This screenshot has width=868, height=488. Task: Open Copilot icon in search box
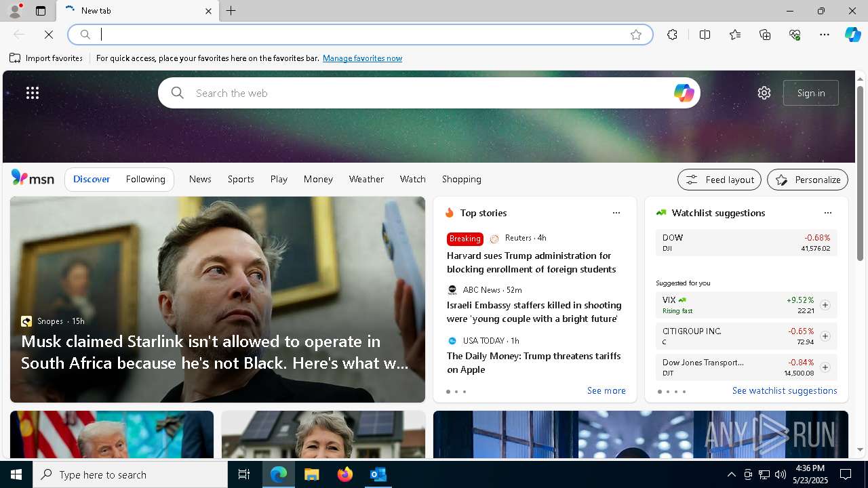(684, 93)
